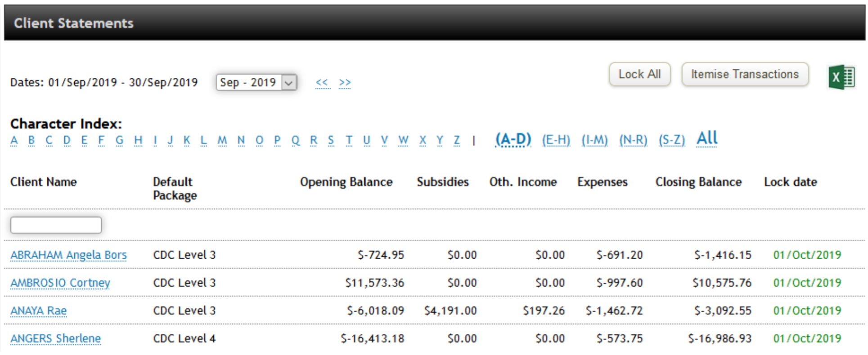Open ANGERS Sherlene client link
This screenshot has height=355, width=868.
click(56, 339)
